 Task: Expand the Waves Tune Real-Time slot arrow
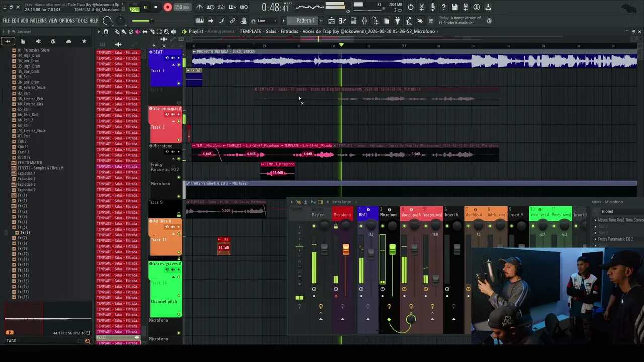point(596,220)
